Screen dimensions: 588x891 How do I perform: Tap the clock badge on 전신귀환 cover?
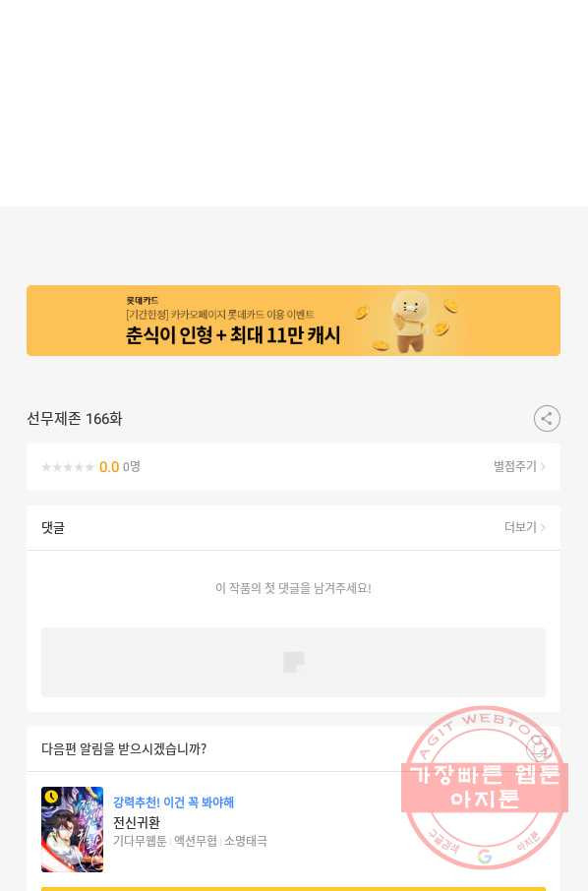[51, 797]
